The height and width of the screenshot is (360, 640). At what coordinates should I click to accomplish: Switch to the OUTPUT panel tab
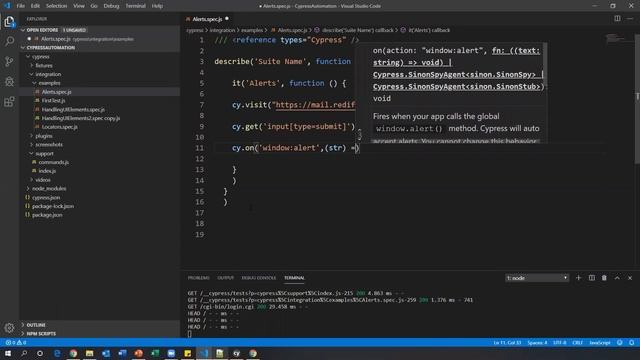pyautogui.click(x=225, y=278)
